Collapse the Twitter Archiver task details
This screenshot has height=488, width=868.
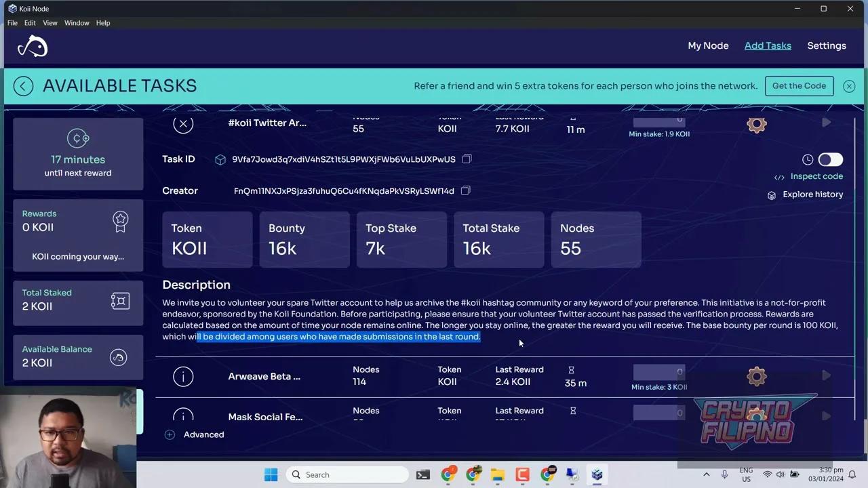tap(183, 124)
